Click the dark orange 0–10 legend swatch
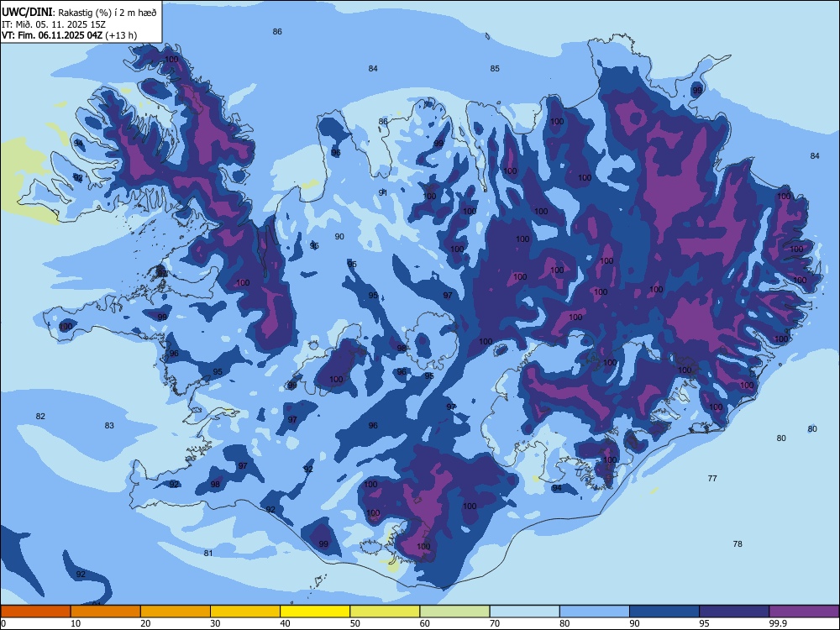The width and height of the screenshot is (840, 630). (35, 612)
